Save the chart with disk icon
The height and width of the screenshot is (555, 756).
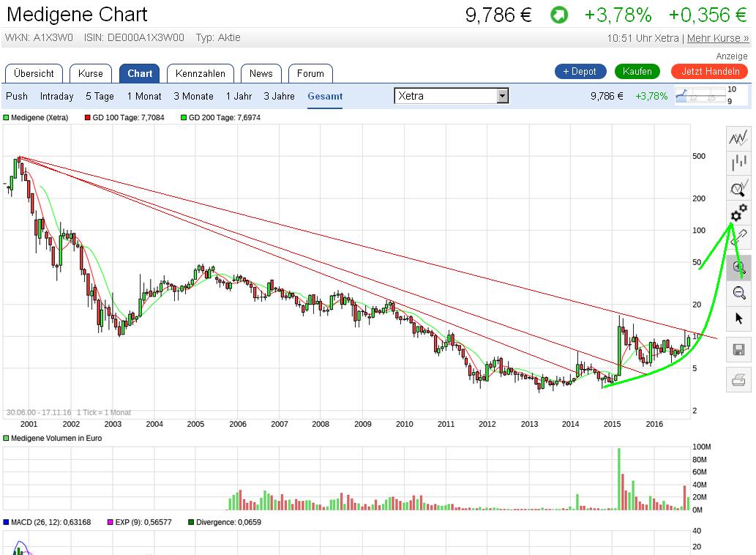coord(738,351)
